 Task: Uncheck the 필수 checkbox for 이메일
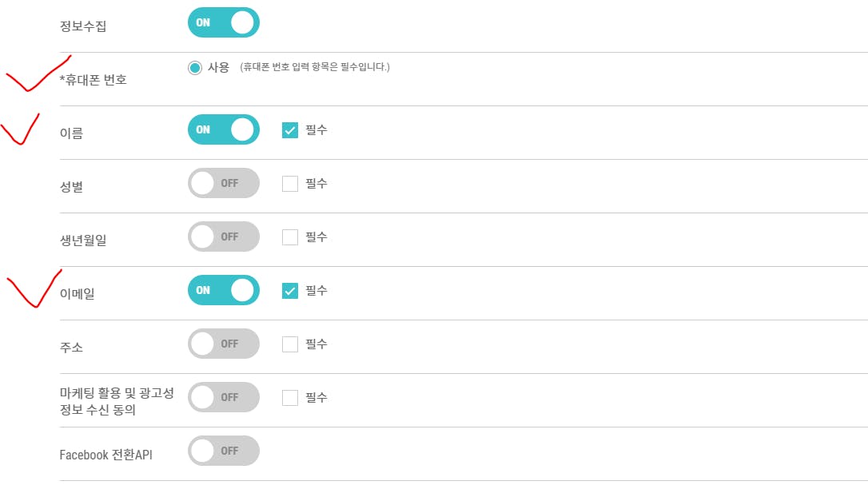click(x=290, y=291)
